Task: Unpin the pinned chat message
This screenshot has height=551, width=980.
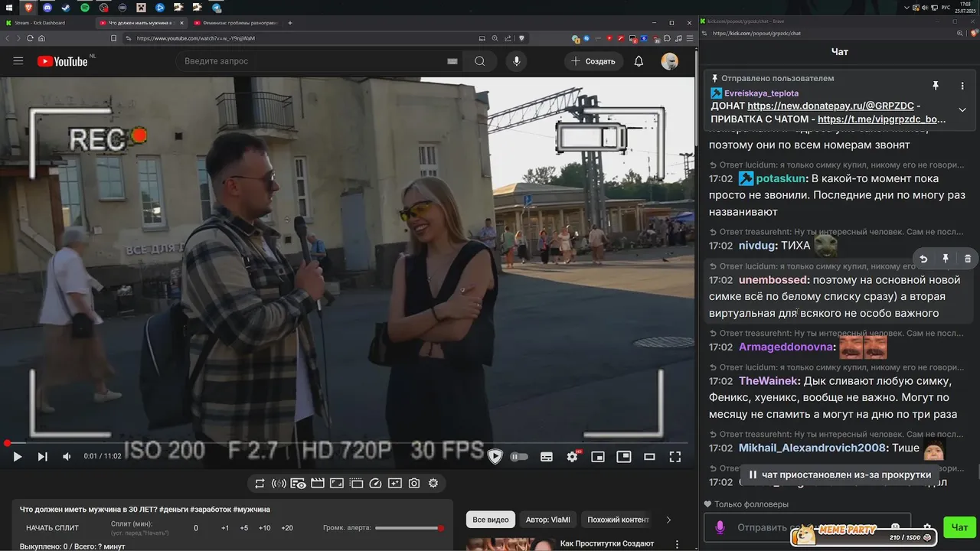Action: coord(936,86)
